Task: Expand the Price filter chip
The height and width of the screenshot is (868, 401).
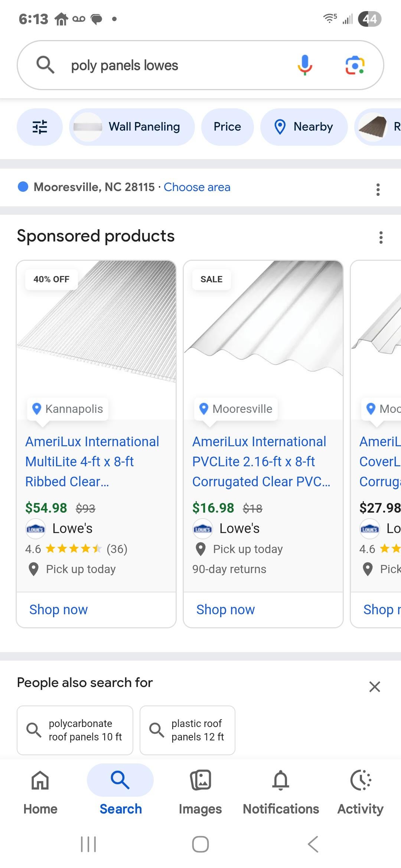Action: (x=227, y=127)
